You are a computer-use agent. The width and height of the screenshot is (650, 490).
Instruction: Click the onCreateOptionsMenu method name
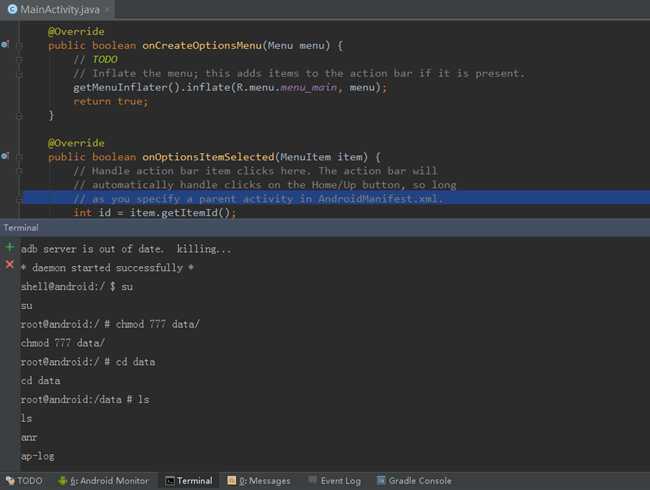click(202, 45)
